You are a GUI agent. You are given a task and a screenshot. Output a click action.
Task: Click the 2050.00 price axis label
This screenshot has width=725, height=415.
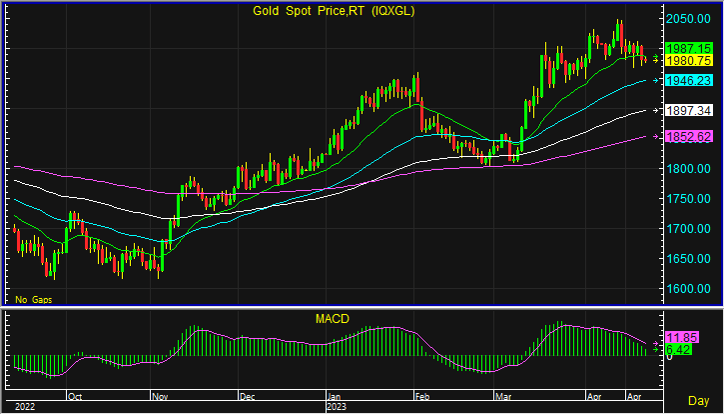tap(690, 19)
